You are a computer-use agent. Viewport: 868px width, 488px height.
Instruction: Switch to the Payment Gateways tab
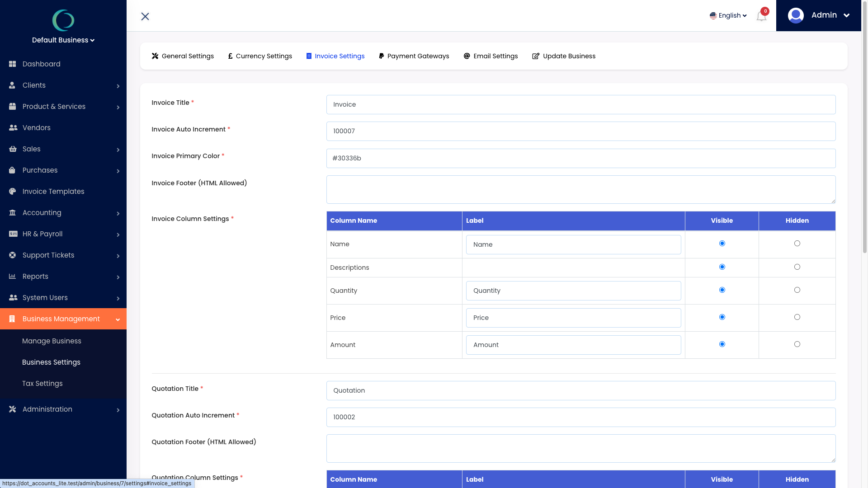click(x=414, y=56)
